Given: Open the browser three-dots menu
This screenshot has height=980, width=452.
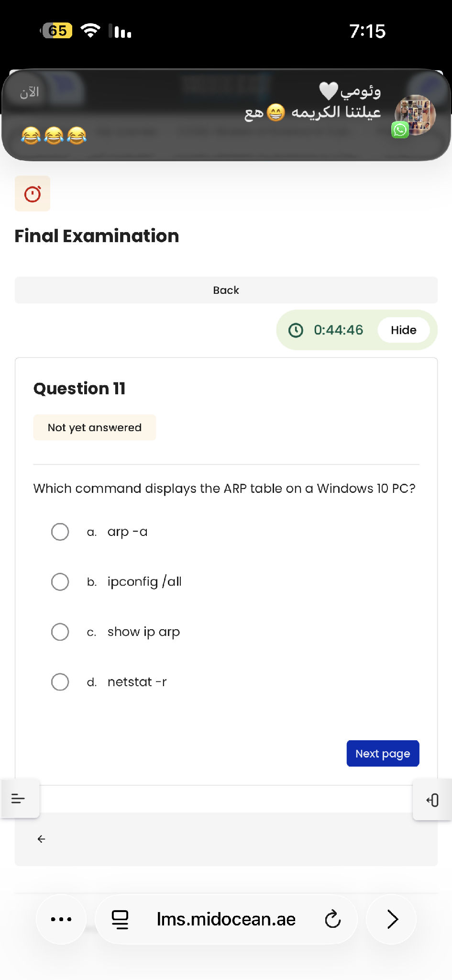Looking at the screenshot, I should 61,919.
